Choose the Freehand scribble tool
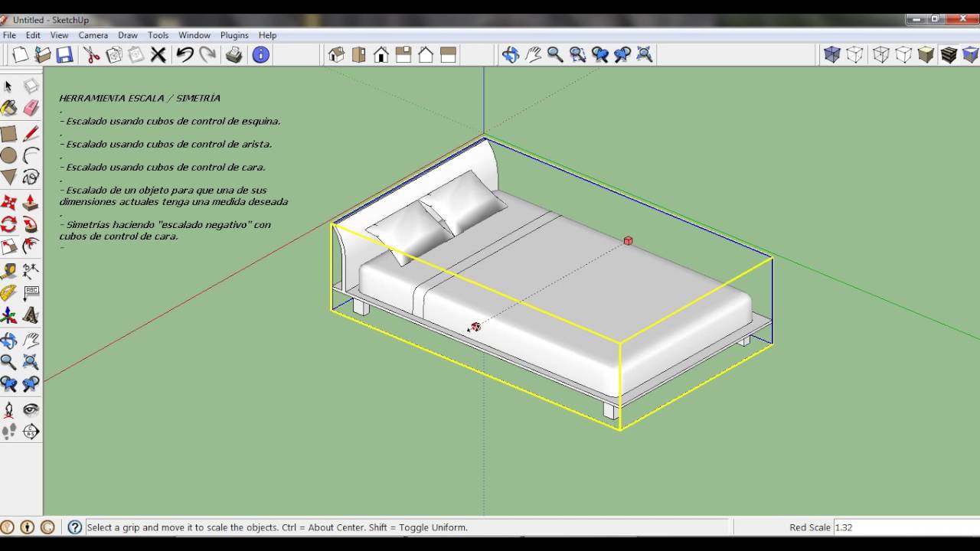 (x=31, y=178)
